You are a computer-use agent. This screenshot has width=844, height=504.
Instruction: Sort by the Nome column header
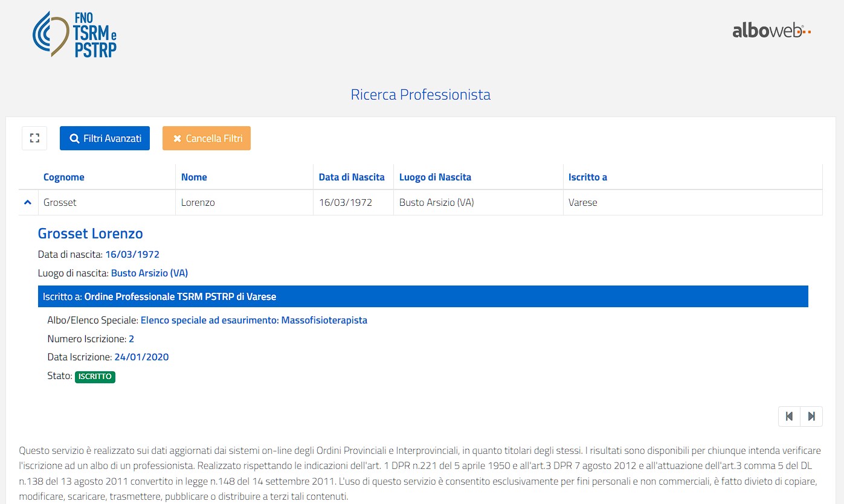[x=194, y=177]
